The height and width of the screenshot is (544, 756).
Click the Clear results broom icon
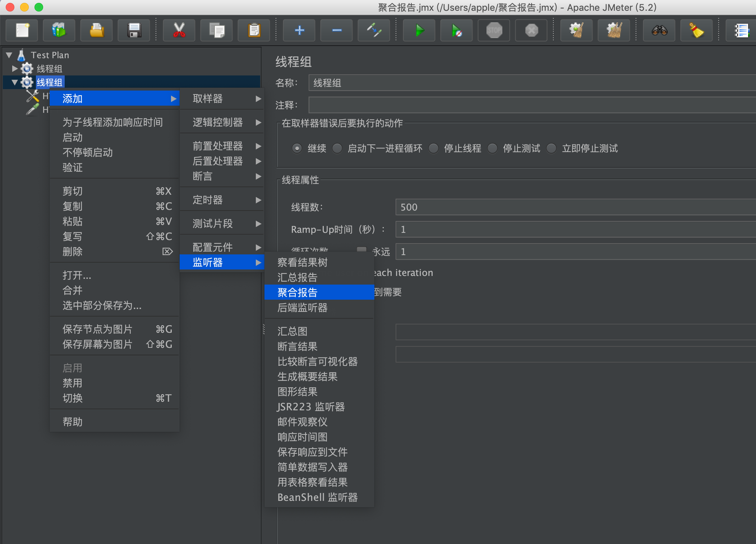577,30
